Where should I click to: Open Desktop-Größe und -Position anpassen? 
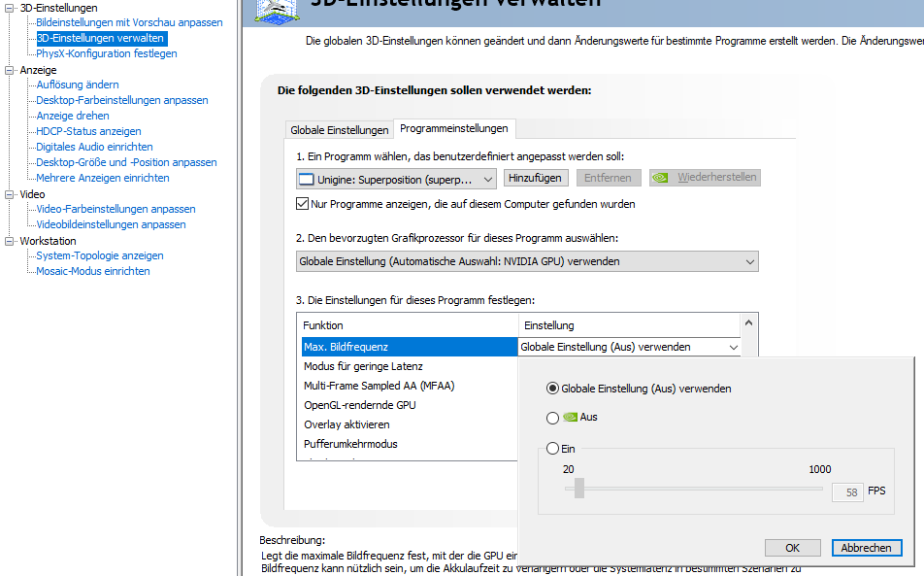[126, 162]
